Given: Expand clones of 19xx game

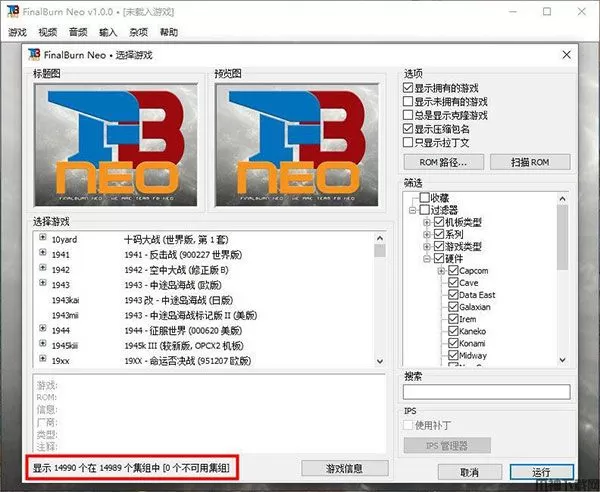Looking at the screenshot, I should [x=43, y=358].
